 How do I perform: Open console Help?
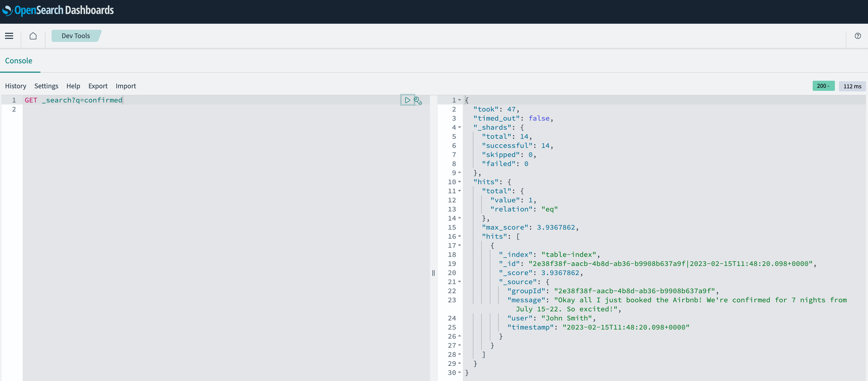coord(73,86)
